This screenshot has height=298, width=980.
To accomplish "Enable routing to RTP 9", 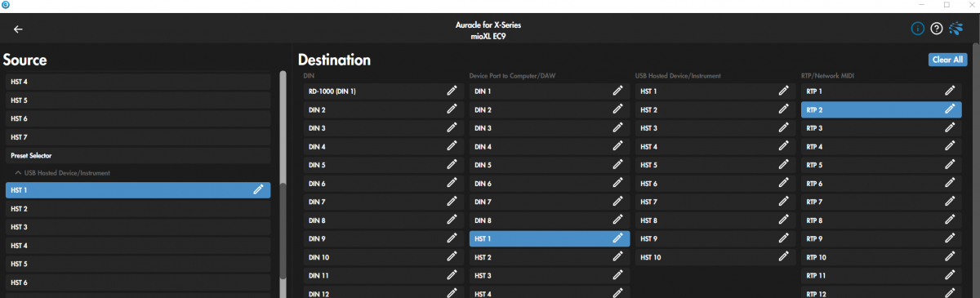I will coord(881,238).
